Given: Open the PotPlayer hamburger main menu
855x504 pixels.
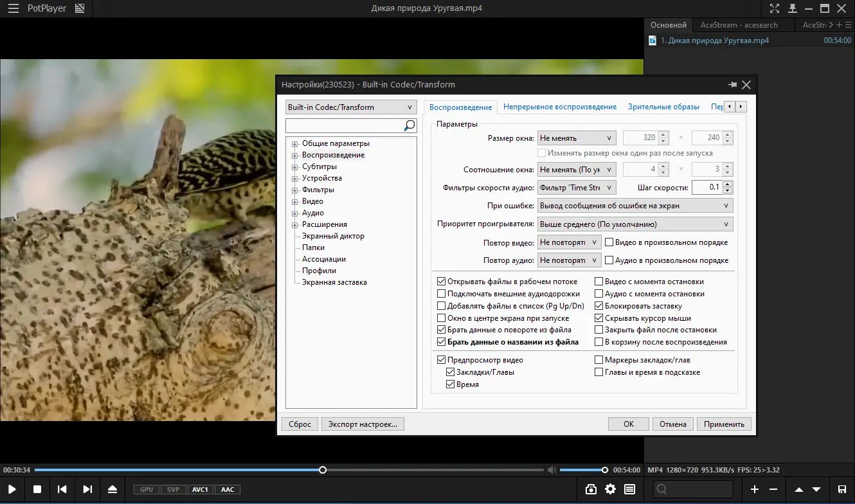Looking at the screenshot, I should 13,9.
